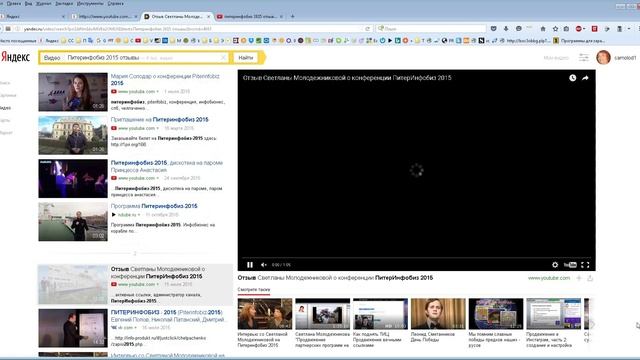This screenshot has height=360, width=640.
Task: Click the YouTube bookmark icon in bookmarks bar
Action: (138, 40)
